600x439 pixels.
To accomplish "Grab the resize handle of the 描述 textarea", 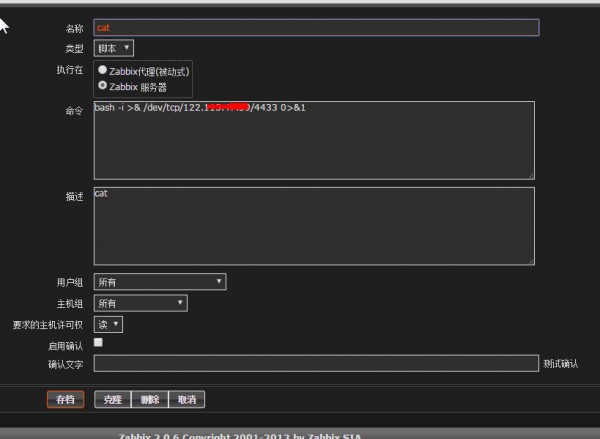I will 531,261.
